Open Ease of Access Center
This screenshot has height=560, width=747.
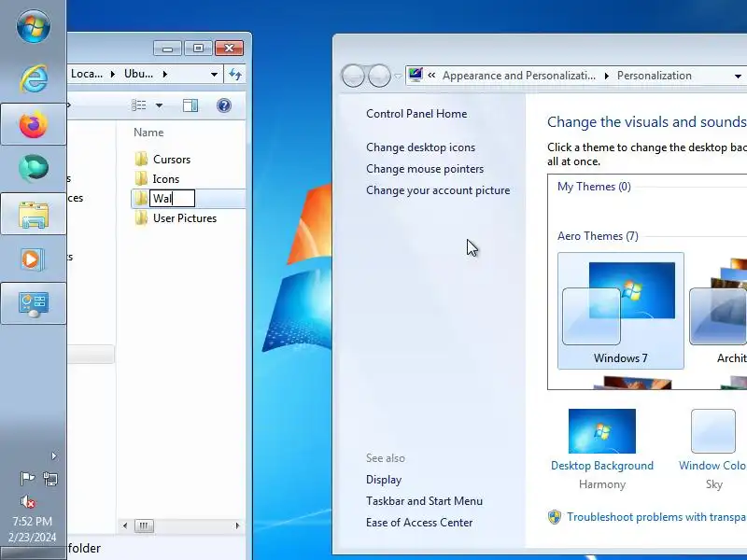point(419,523)
